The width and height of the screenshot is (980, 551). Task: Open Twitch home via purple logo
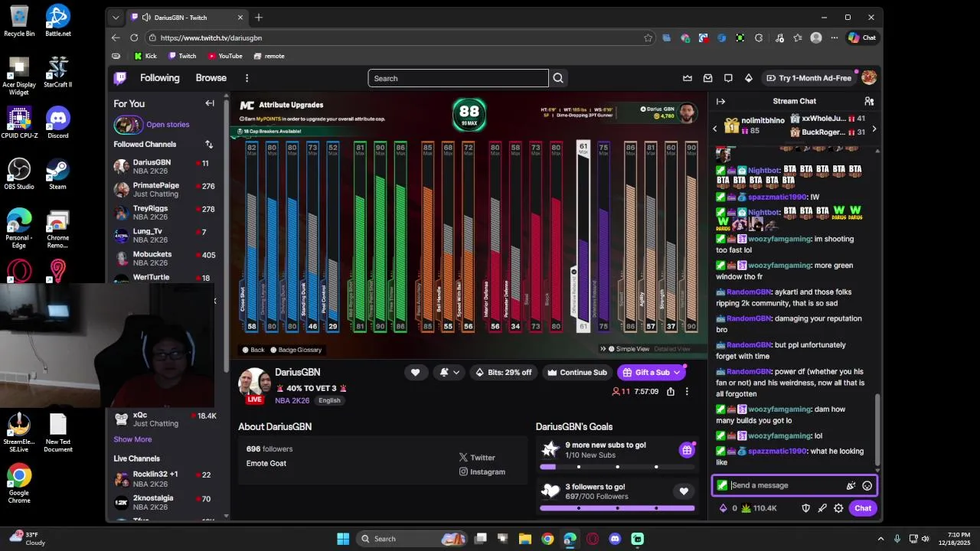click(x=120, y=78)
